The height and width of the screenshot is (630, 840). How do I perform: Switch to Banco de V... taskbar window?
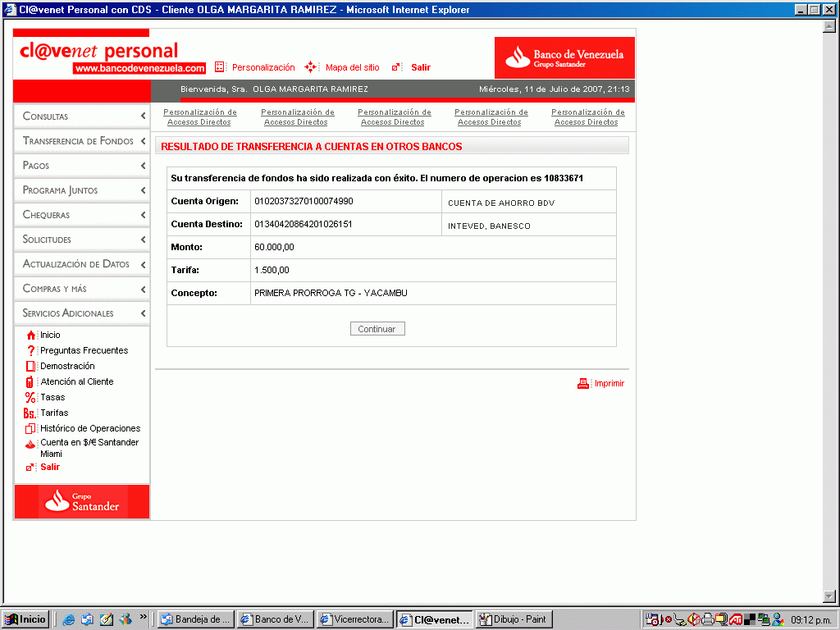click(276, 619)
